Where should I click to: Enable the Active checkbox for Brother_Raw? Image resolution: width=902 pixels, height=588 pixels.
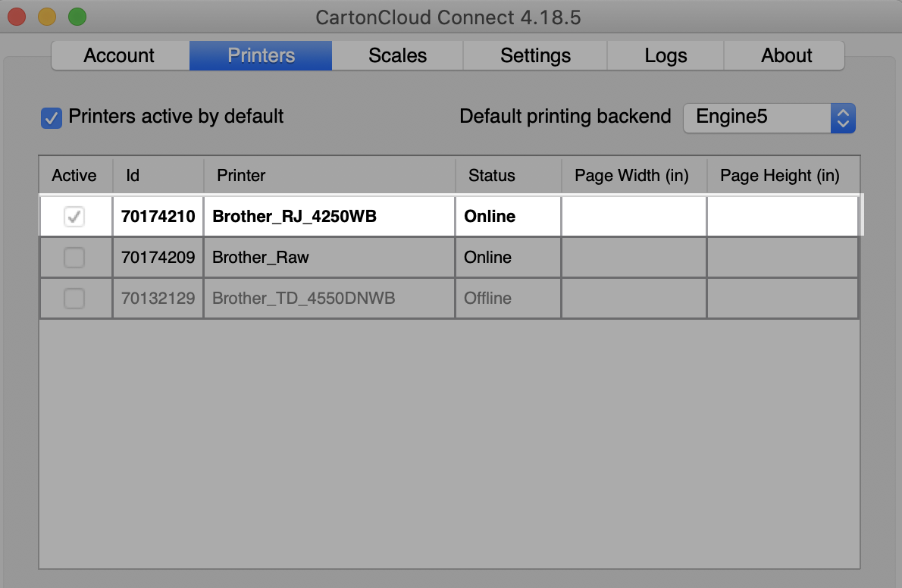point(75,257)
